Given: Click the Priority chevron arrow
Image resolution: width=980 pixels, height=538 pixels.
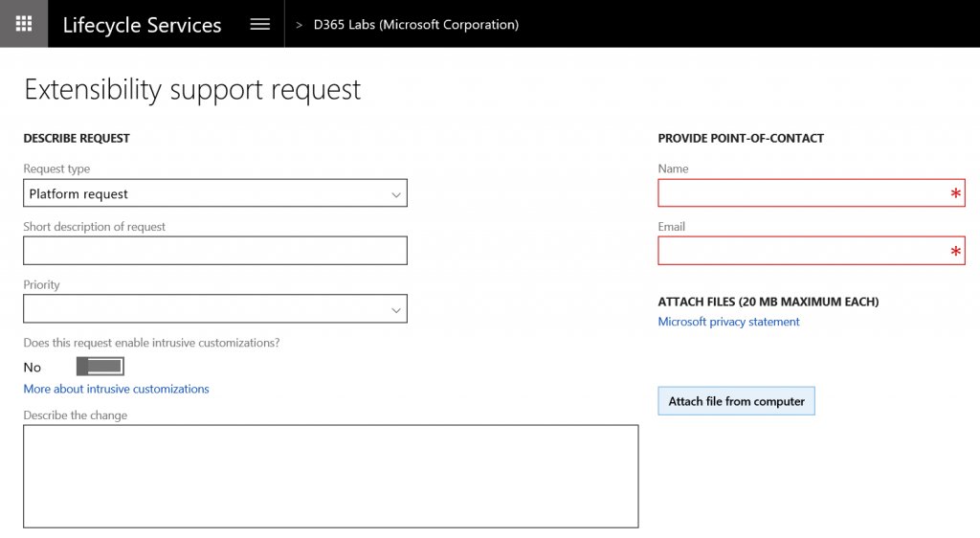Looking at the screenshot, I should point(395,310).
